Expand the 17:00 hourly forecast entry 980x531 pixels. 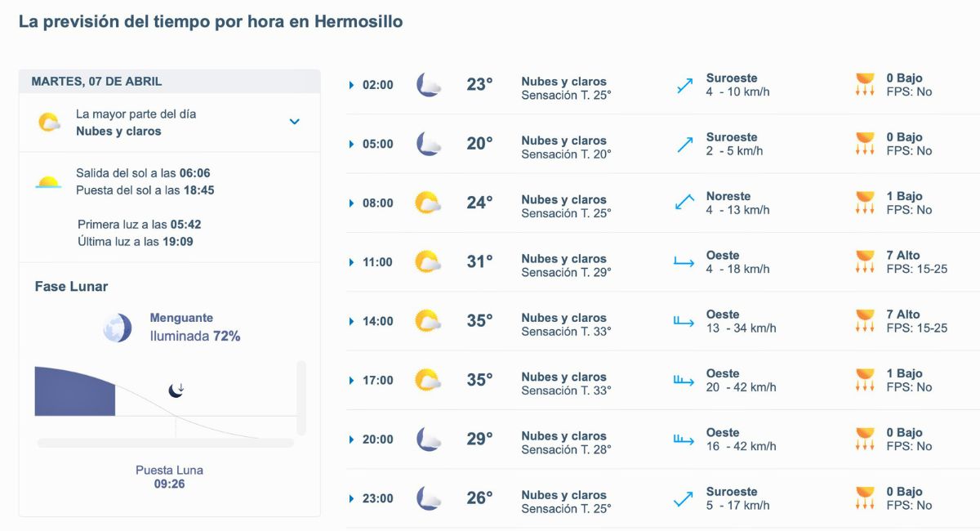[351, 380]
